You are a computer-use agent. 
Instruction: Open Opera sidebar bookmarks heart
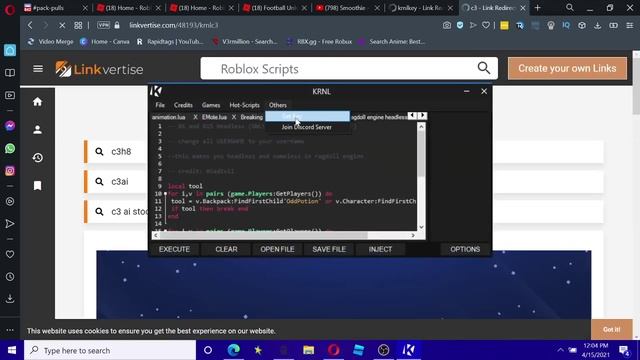pyautogui.click(x=10, y=254)
